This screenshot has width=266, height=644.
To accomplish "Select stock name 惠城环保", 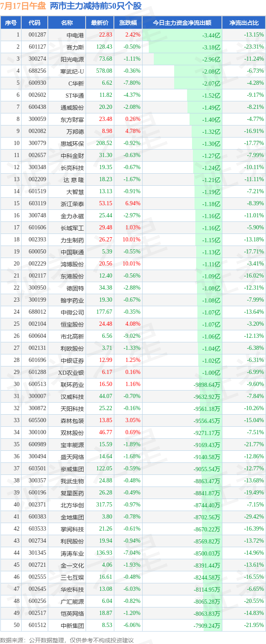I will (x=72, y=143).
